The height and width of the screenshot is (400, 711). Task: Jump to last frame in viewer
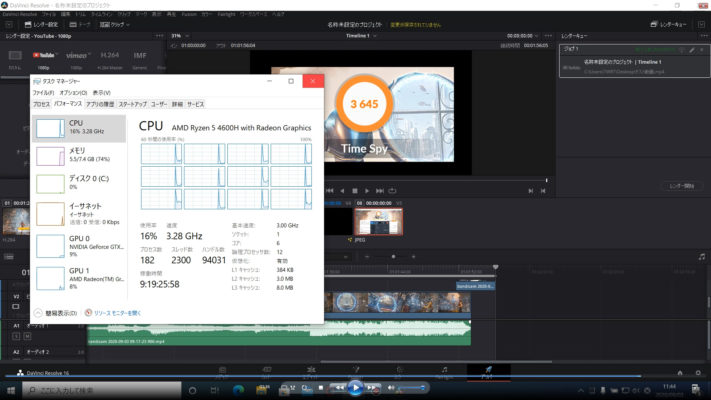click(380, 191)
